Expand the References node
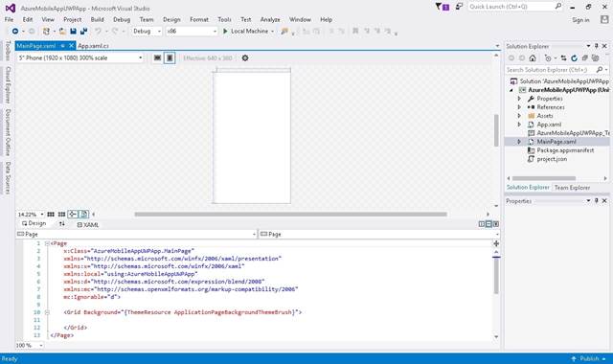613x364 pixels. [519, 107]
